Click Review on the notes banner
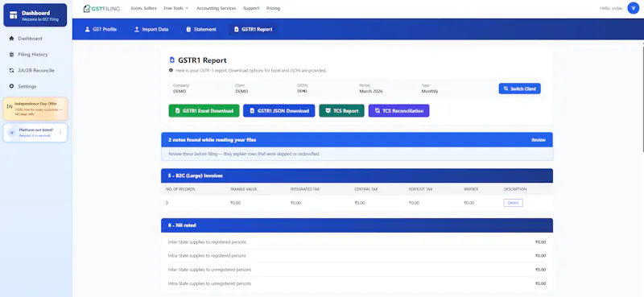The width and height of the screenshot is (644, 297). click(538, 140)
